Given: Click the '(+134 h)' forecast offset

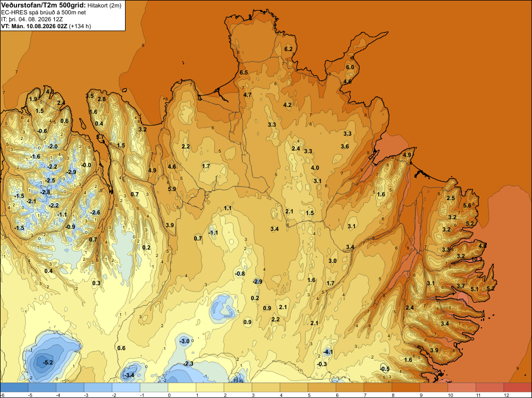Looking at the screenshot, I should (x=80, y=26).
